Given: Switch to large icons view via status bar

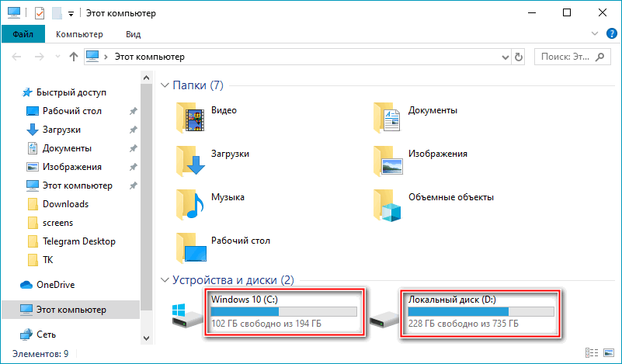Looking at the screenshot, I should [x=609, y=353].
